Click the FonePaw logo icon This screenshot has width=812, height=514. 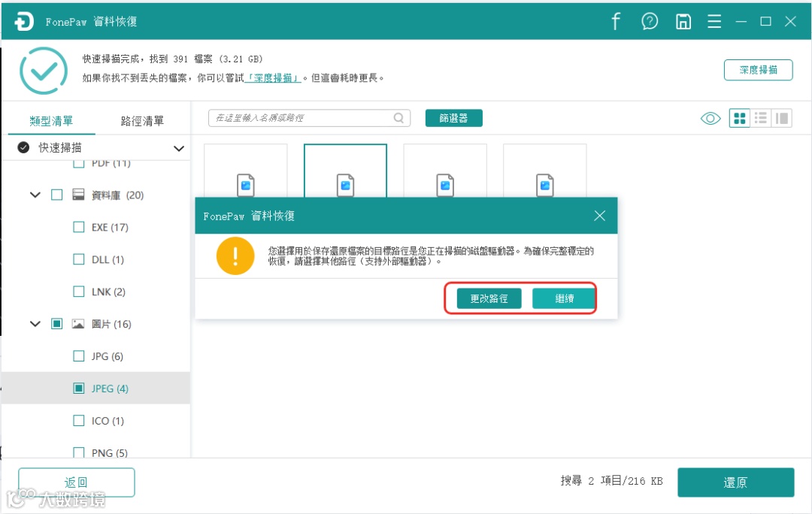pos(24,21)
